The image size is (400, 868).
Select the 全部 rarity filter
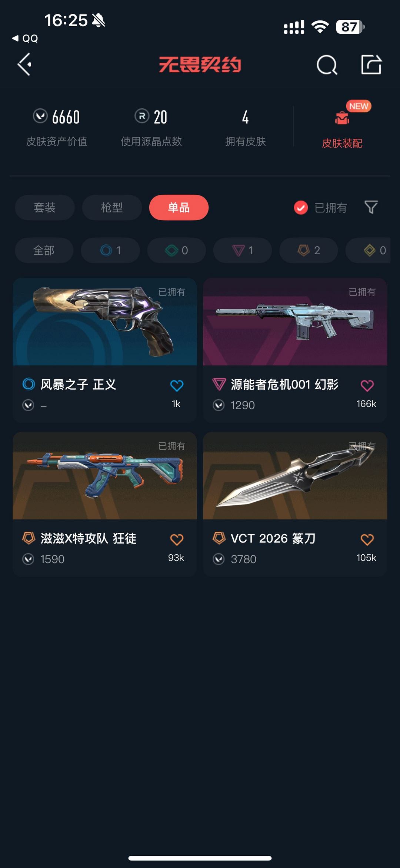(x=44, y=250)
